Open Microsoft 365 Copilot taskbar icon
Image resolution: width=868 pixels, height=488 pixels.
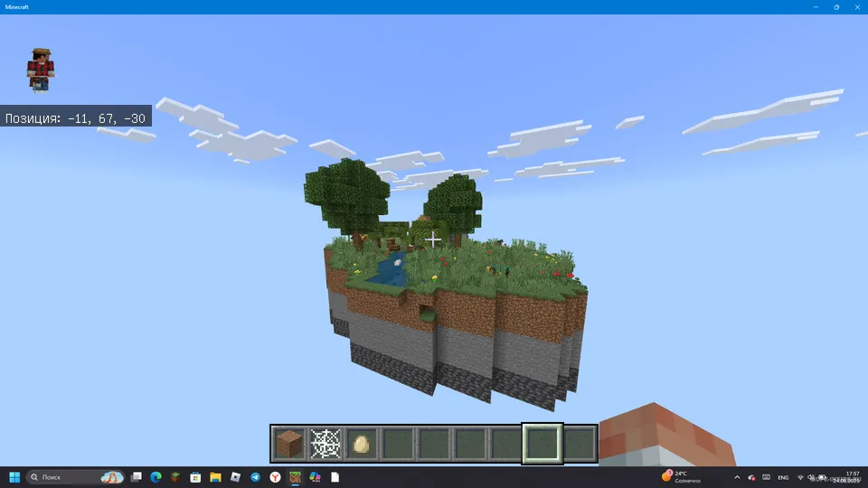coord(315,477)
